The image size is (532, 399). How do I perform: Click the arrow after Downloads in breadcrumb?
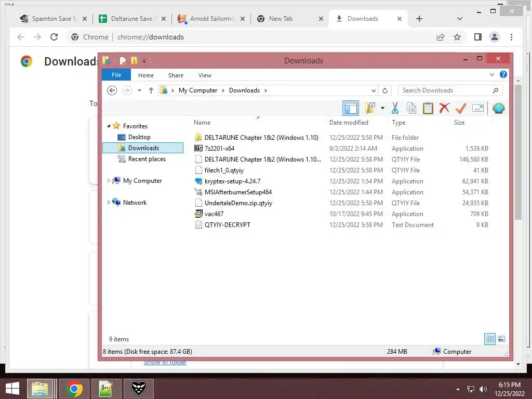265,90
